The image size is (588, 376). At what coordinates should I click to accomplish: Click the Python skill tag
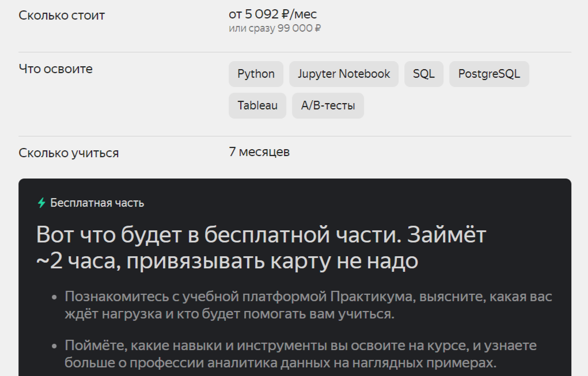[256, 74]
